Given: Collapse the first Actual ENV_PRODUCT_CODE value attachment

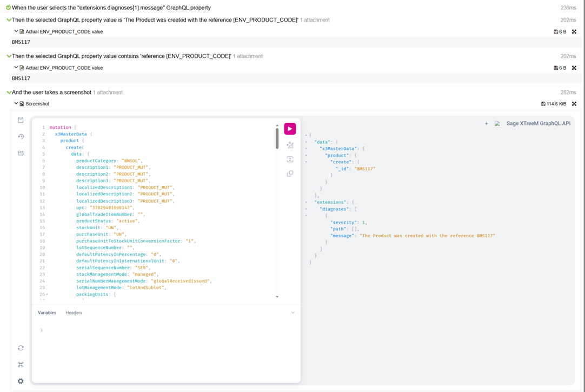Looking at the screenshot, I should pyautogui.click(x=16, y=31).
